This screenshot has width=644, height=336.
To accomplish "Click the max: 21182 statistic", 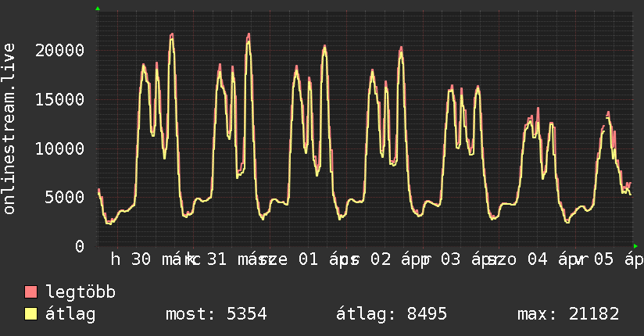I will click(568, 314).
